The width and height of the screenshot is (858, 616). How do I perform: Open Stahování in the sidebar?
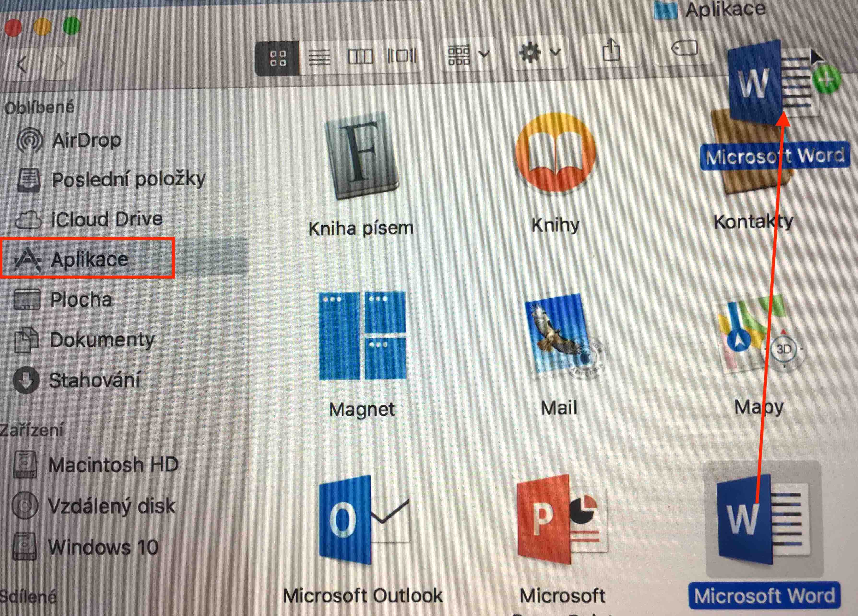tap(95, 380)
